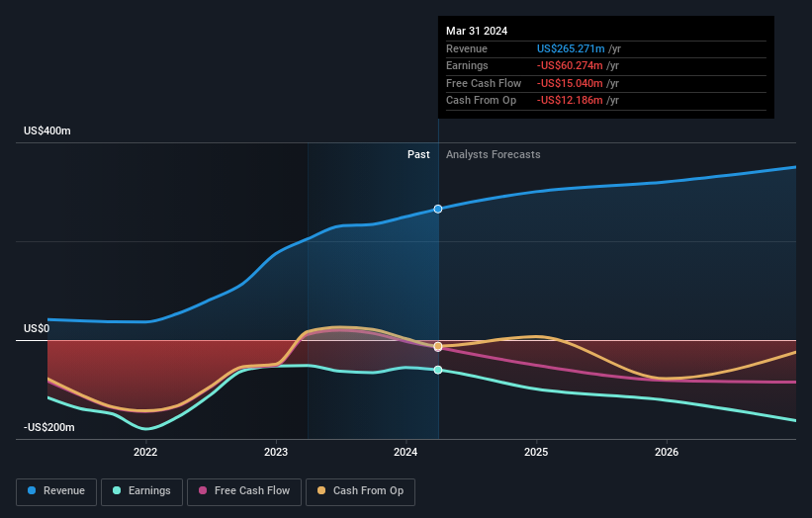Click the -US$200m y-axis label
Image resolution: width=812 pixels, height=518 pixels.
click(x=49, y=427)
